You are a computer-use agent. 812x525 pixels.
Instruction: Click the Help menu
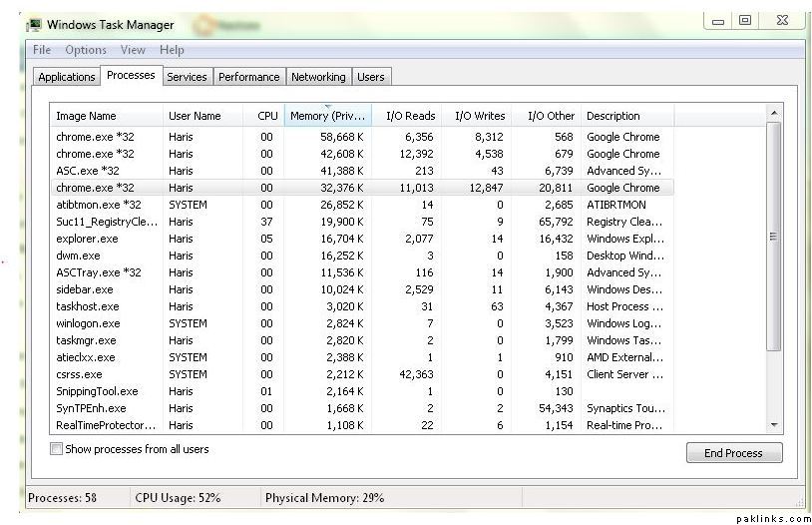point(172,50)
